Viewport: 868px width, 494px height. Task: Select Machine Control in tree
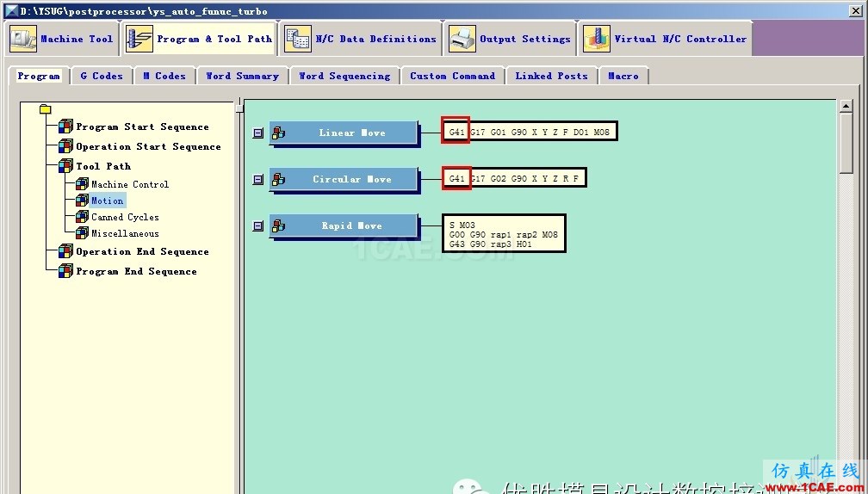[x=130, y=184]
